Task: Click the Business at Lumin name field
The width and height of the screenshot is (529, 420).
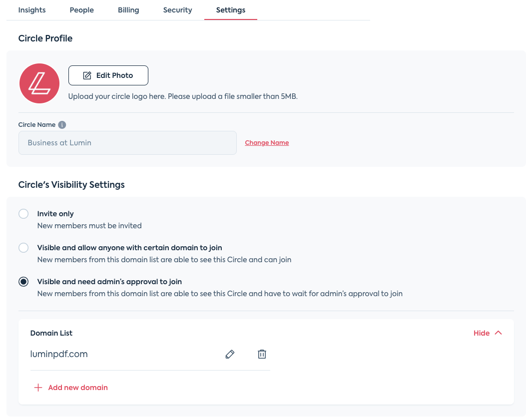Action: pos(127,142)
